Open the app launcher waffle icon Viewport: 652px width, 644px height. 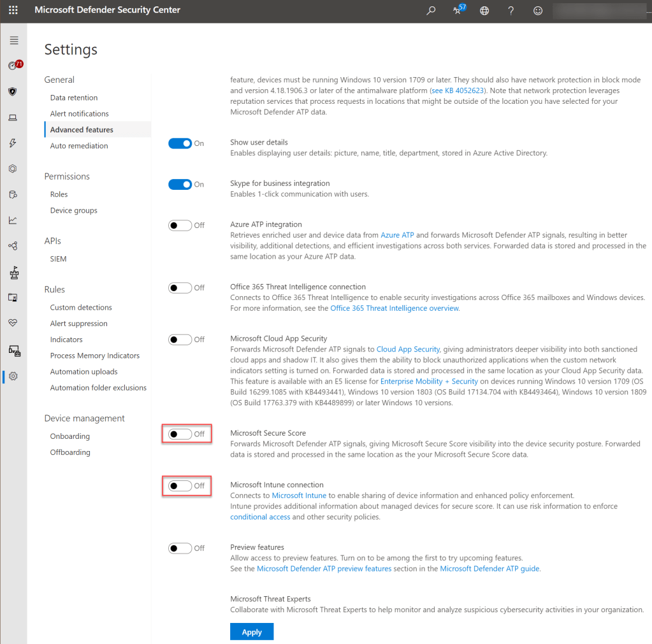click(x=13, y=10)
